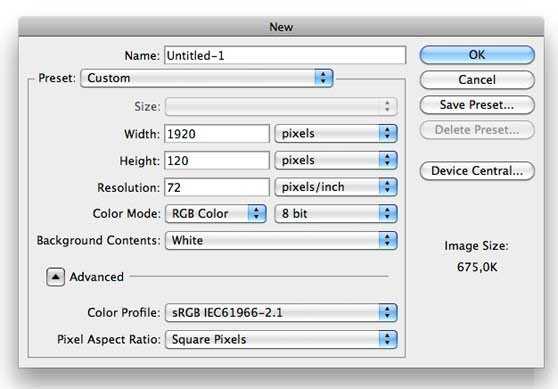Click the OK button
This screenshot has width=558, height=389.
coord(477,55)
